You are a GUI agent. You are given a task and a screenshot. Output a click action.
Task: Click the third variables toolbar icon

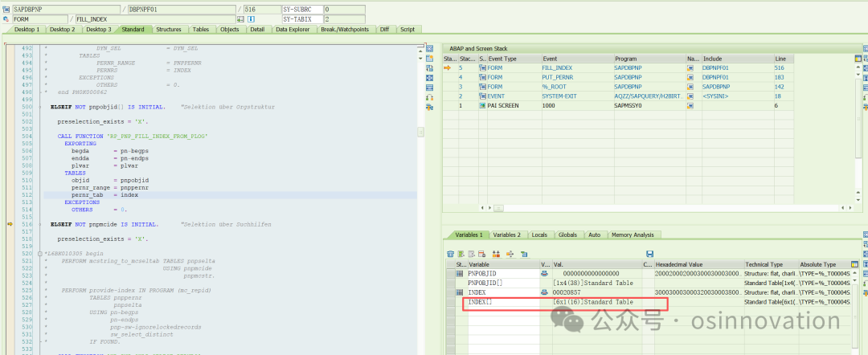pyautogui.click(x=472, y=254)
